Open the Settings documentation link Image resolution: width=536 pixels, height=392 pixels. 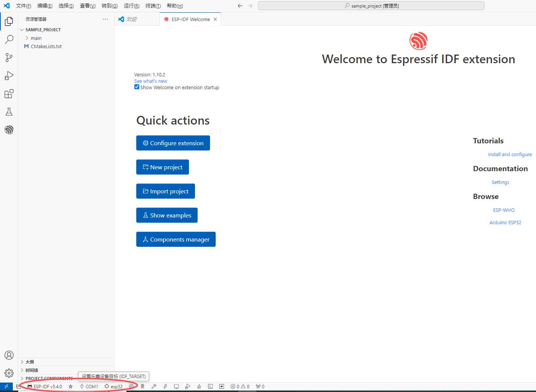point(500,182)
